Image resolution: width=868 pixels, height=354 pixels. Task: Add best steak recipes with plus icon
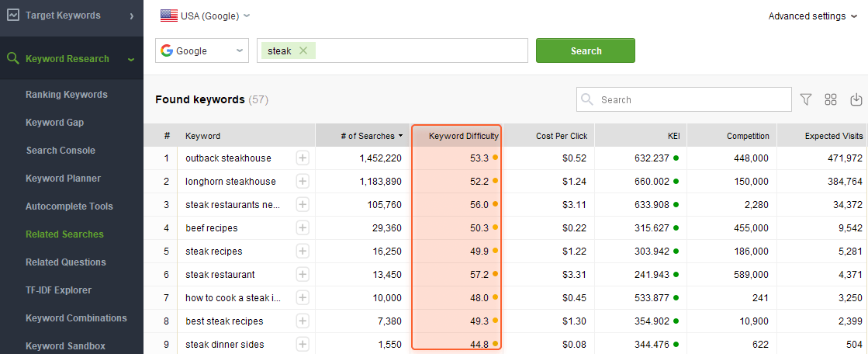pyautogui.click(x=303, y=321)
